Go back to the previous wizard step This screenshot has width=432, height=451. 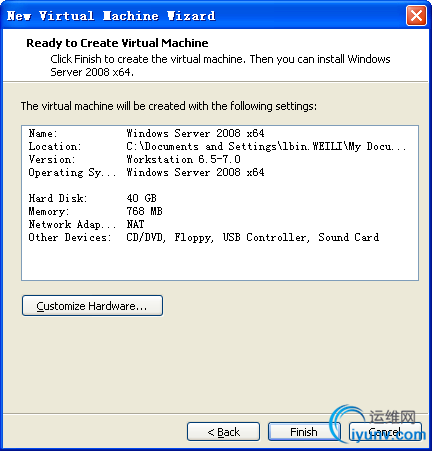point(223,432)
